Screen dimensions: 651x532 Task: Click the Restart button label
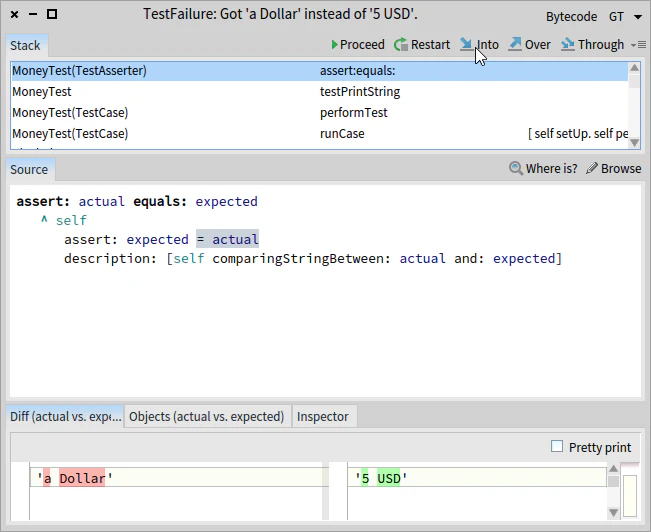tap(431, 44)
